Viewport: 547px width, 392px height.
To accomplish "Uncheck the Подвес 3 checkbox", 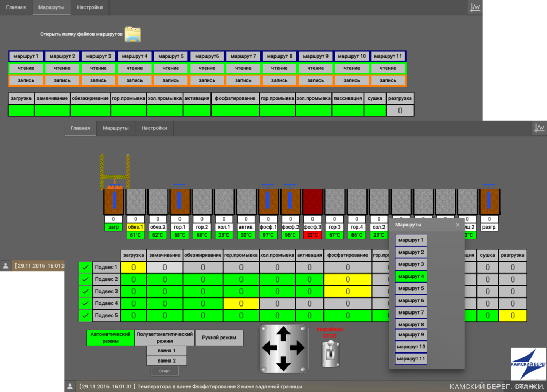I will 85,291.
